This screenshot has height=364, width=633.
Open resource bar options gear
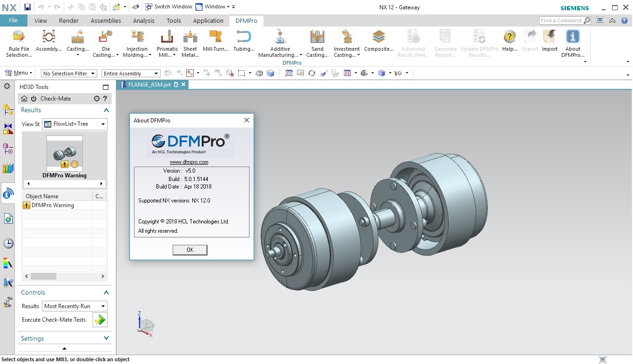tap(7, 87)
